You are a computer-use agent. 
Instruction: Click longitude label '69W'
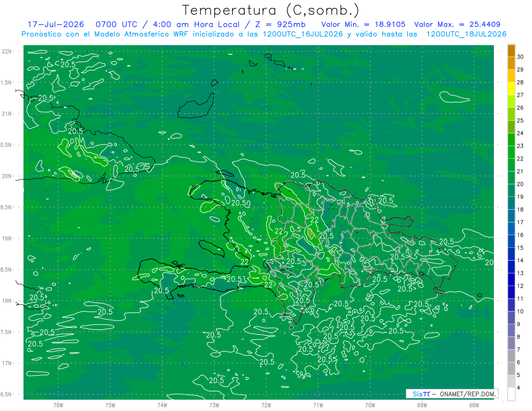pyautogui.click(x=422, y=405)
